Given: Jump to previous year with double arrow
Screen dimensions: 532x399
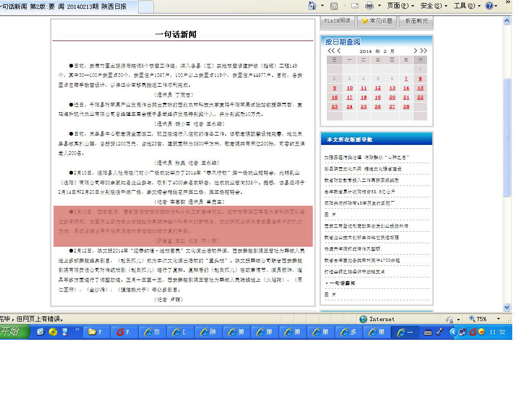Looking at the screenshot, I should click(330, 51).
